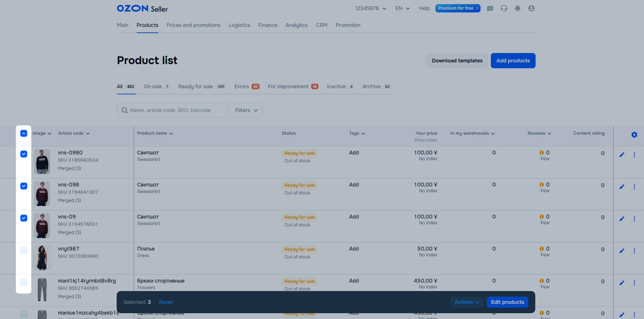Open the chat messages icon

[x=490, y=8]
